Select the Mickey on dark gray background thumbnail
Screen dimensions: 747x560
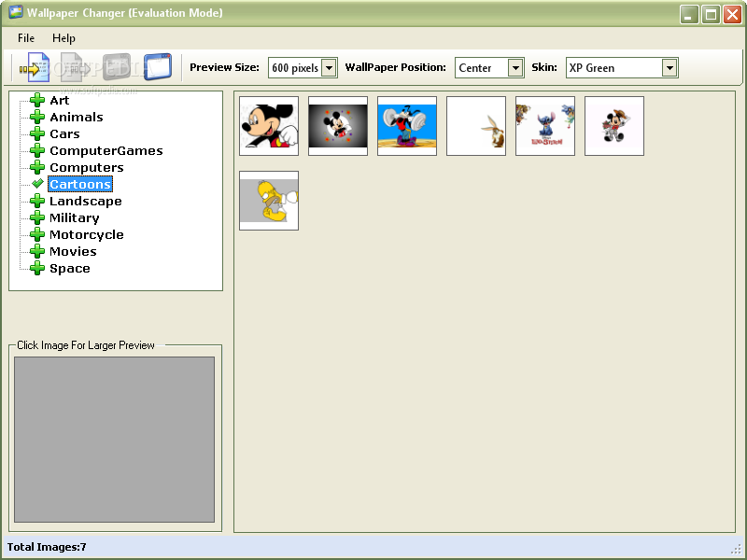[x=338, y=126]
